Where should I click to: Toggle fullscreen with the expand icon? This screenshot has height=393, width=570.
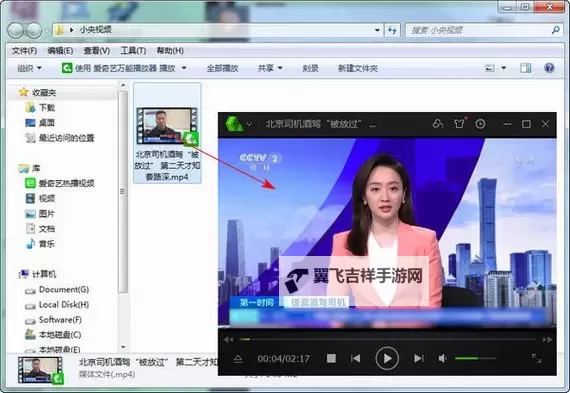tap(537, 358)
